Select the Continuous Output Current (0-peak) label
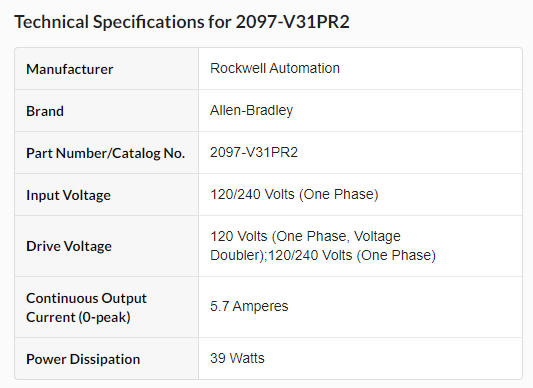Screen dimensions: 533x388 pyautogui.click(x=86, y=308)
